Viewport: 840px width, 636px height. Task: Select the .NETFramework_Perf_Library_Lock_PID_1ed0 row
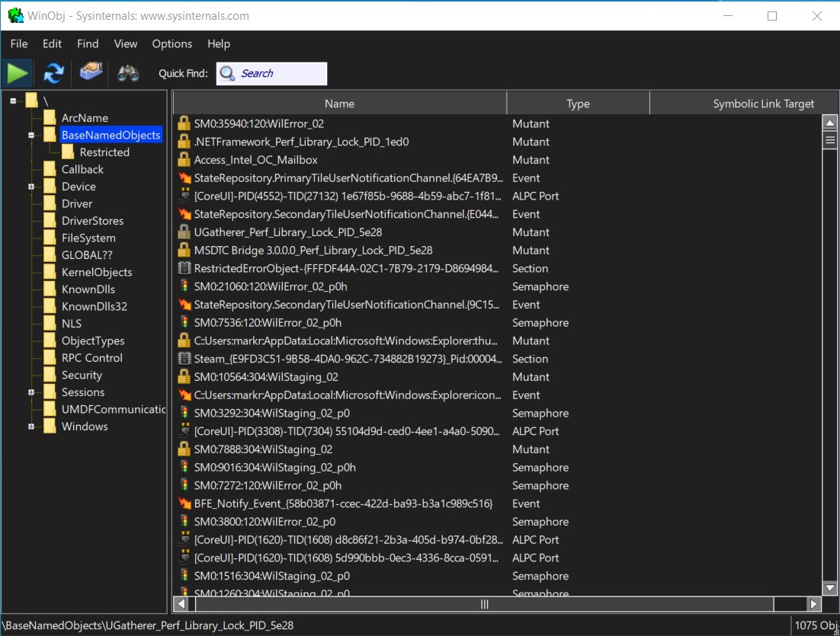(497, 142)
